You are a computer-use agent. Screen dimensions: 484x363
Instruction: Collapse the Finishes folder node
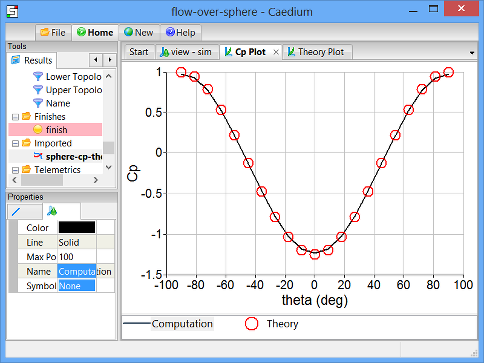point(15,117)
